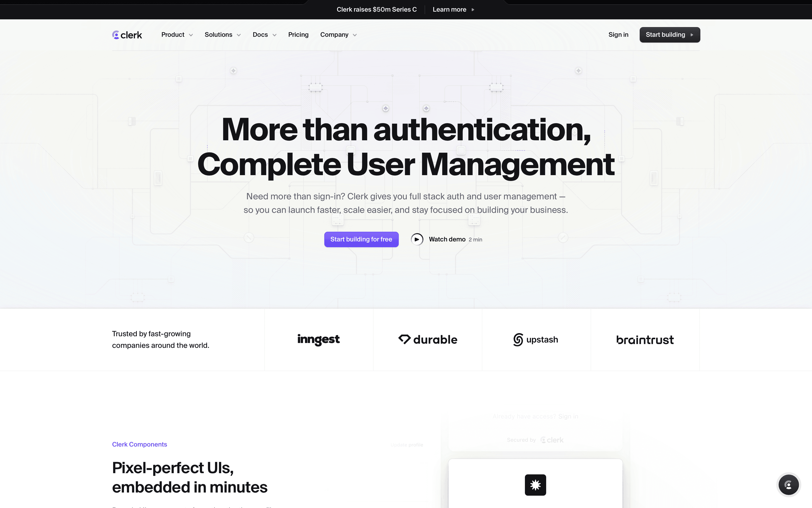Open the Learn more announcement link

[x=453, y=9]
